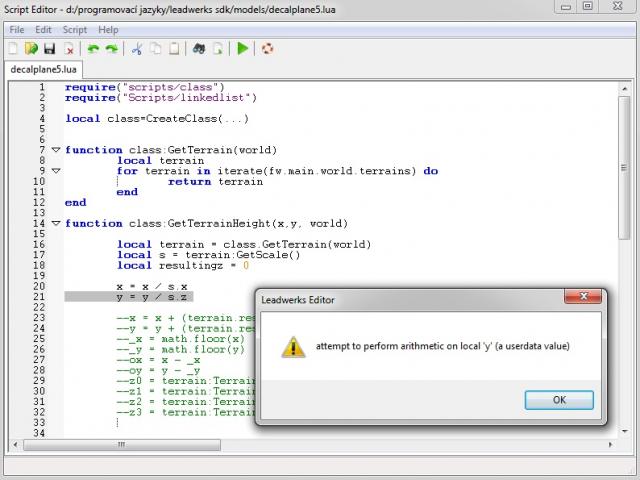Paste with the clipboard icon
This screenshot has width=640, height=480.
[x=174, y=48]
